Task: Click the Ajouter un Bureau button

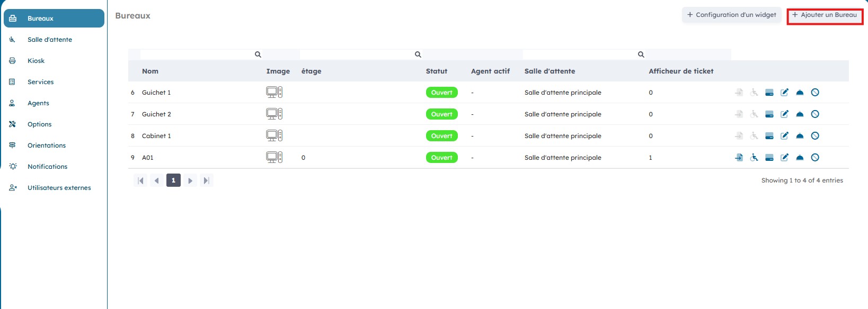Action: (825, 15)
